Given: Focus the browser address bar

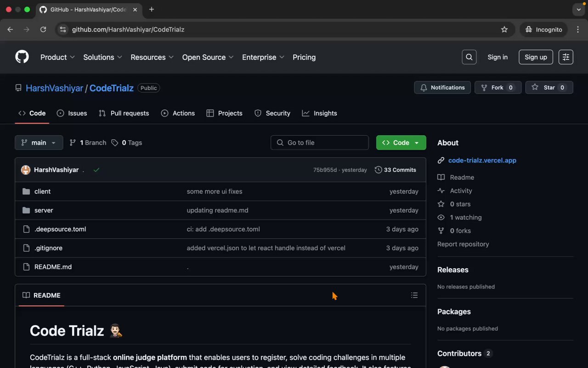Looking at the screenshot, I should [285, 29].
